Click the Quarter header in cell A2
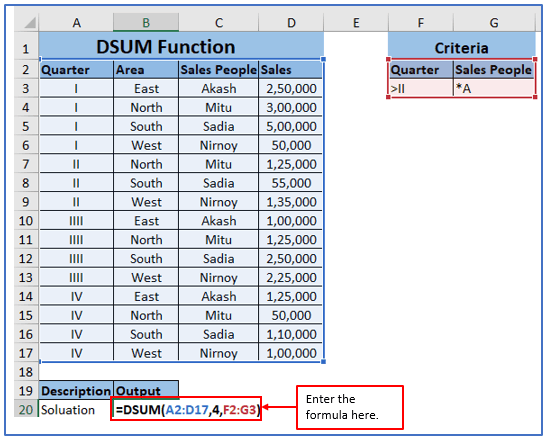 (76, 70)
